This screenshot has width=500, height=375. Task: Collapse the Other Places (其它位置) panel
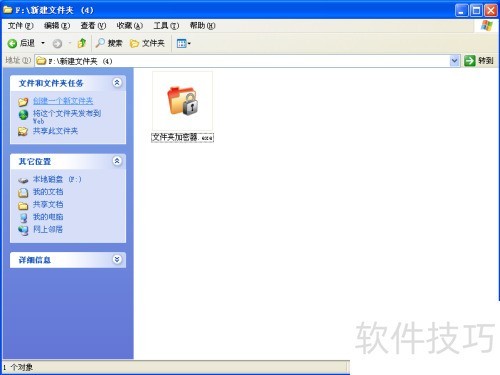click(117, 161)
